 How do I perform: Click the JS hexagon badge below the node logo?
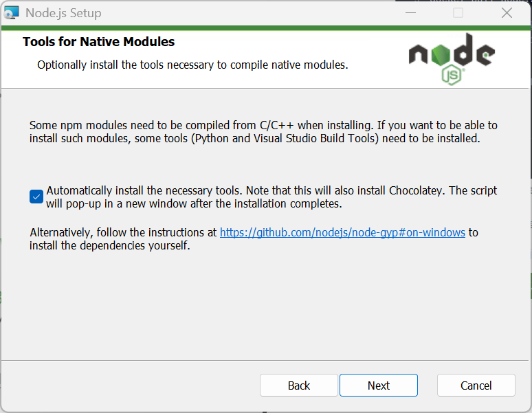click(x=452, y=76)
